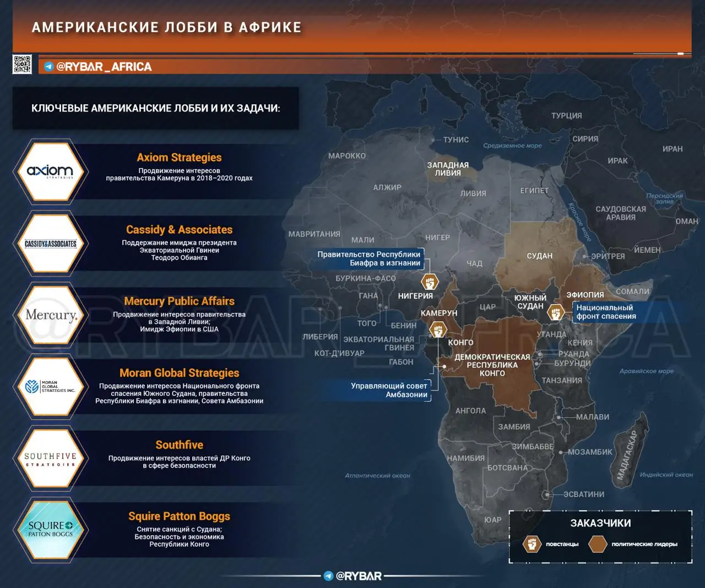Click the Moran Global Strategies logo
The image size is (705, 588).
point(50,386)
